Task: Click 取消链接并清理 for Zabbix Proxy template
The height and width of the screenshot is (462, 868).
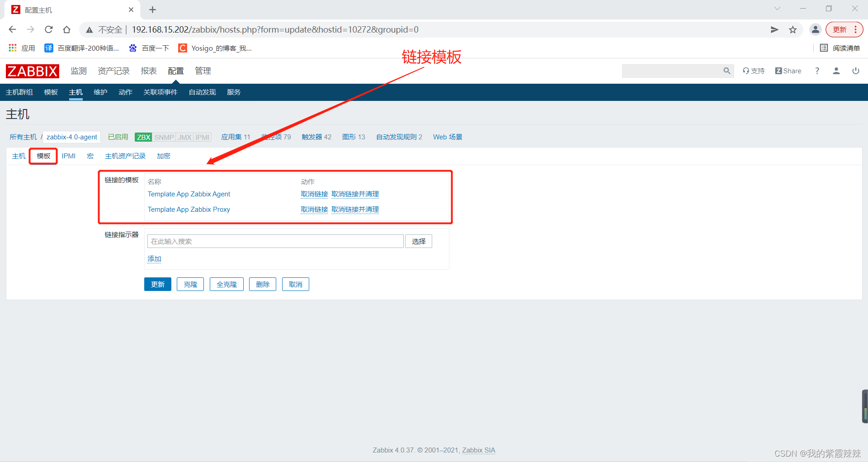Action: pyautogui.click(x=355, y=210)
